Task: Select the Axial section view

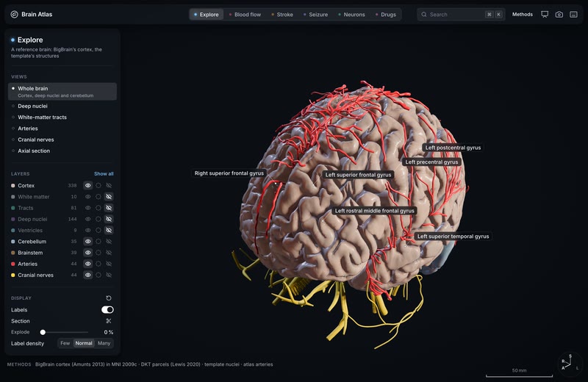Action: pos(62,151)
